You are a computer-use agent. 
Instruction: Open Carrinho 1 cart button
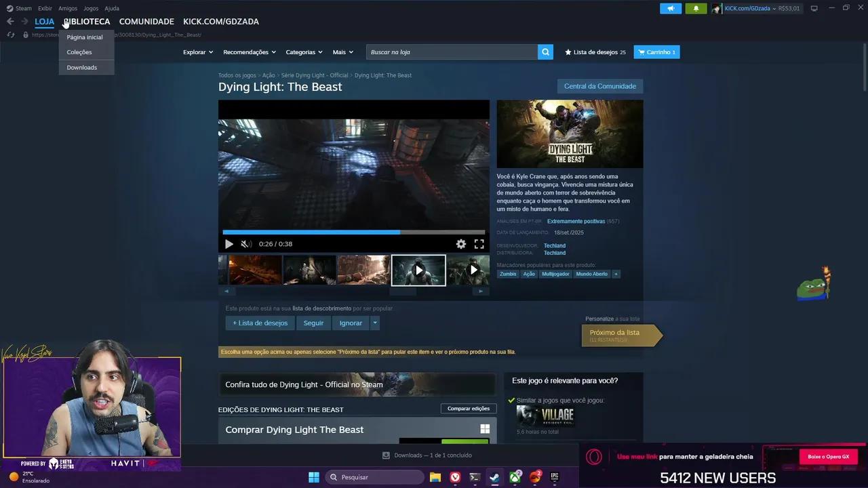[656, 52]
